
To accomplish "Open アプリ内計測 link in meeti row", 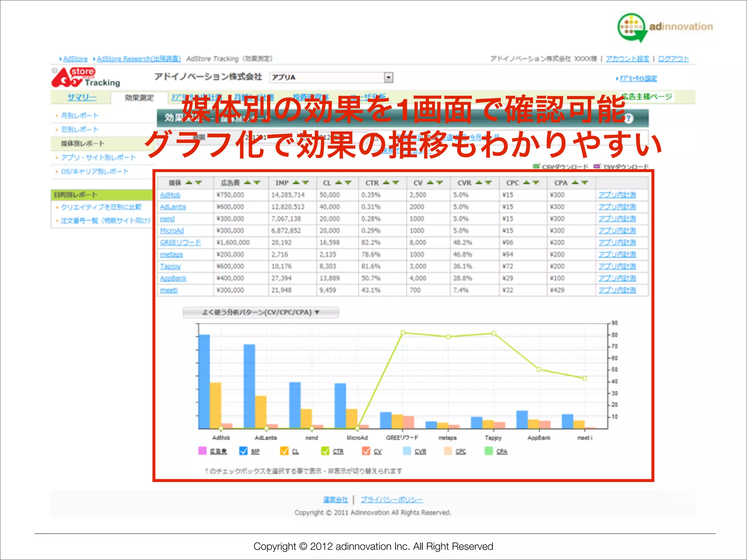I will point(617,290).
